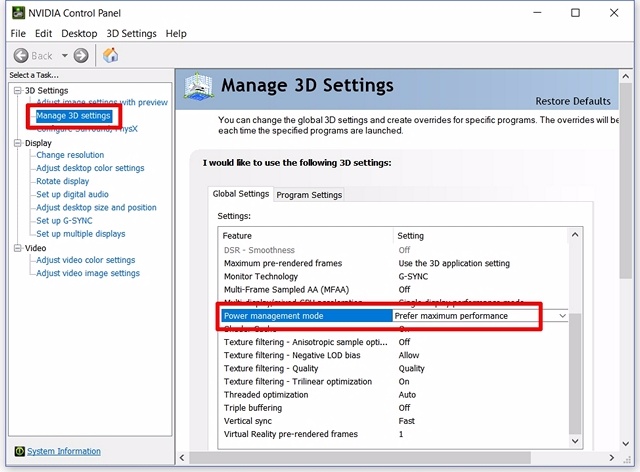Image resolution: width=640 pixels, height=472 pixels.
Task: Click the NVIDIA logo in title bar
Action: tap(15, 12)
